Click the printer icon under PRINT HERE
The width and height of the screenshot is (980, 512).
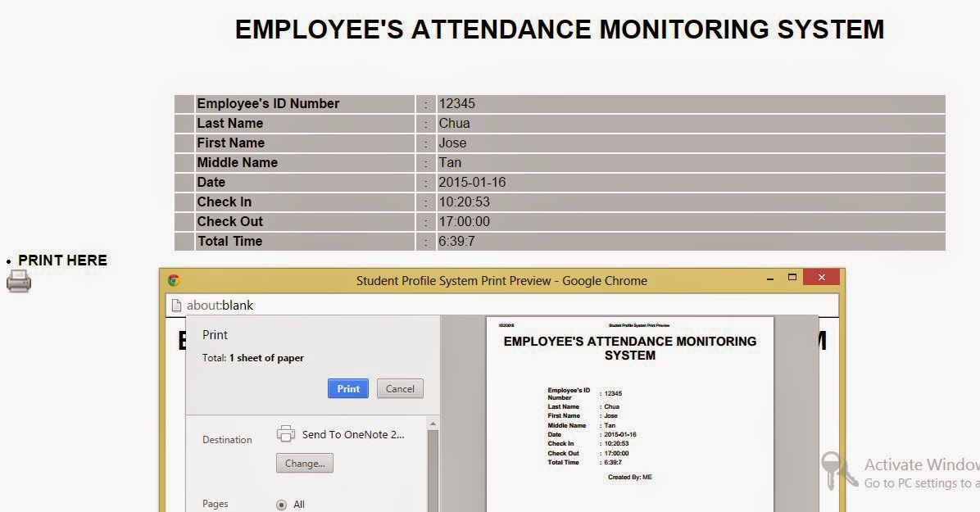pyautogui.click(x=19, y=281)
